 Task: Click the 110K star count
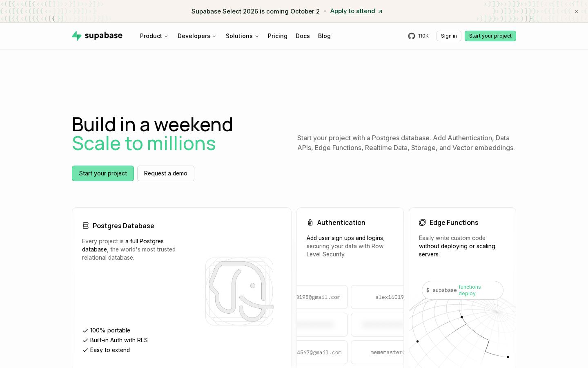(x=423, y=36)
